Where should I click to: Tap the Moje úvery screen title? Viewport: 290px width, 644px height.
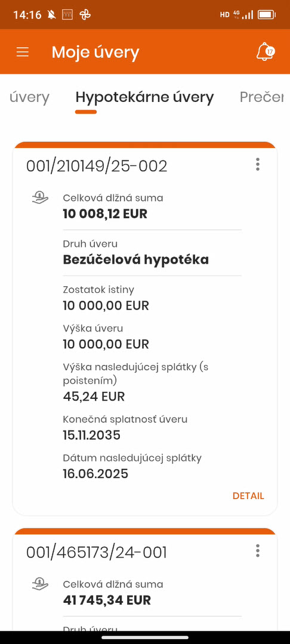pos(95,52)
